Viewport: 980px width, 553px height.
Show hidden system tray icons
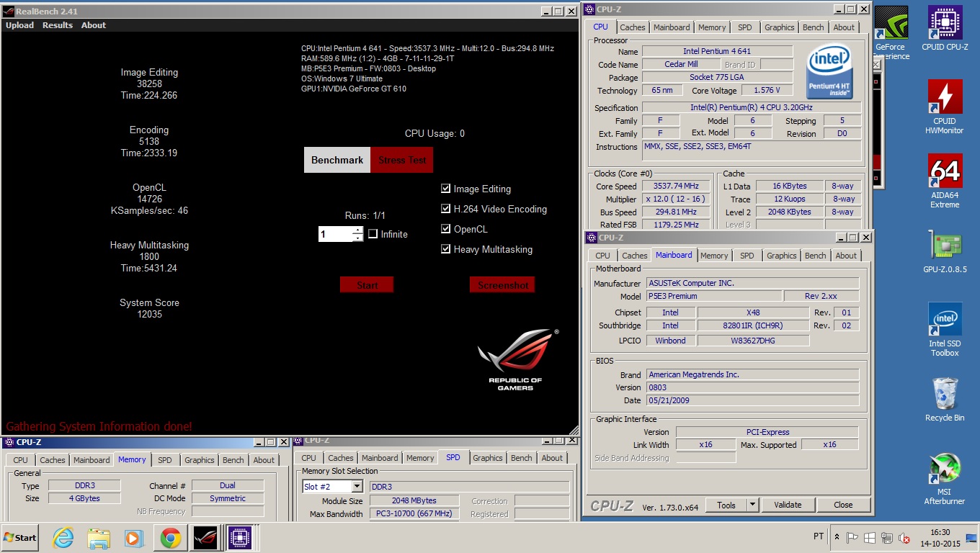pos(837,537)
